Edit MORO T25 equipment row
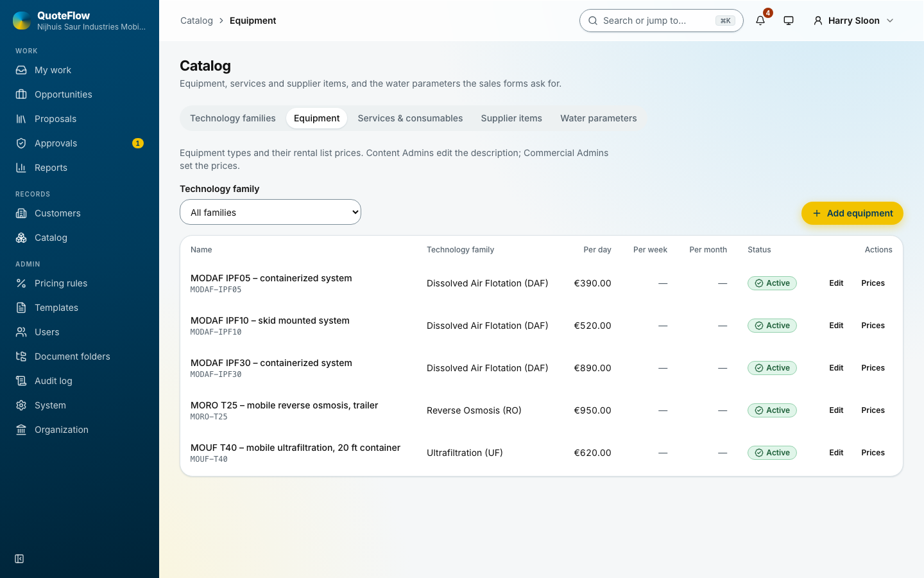 click(x=836, y=410)
